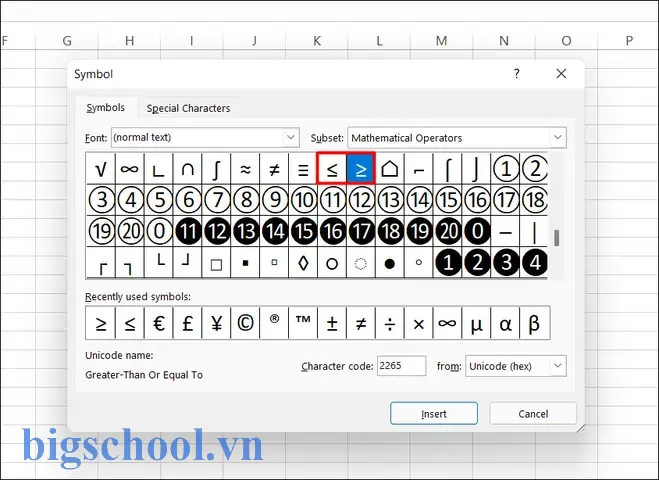Pick the recently used alpha α symbol

pos(506,323)
